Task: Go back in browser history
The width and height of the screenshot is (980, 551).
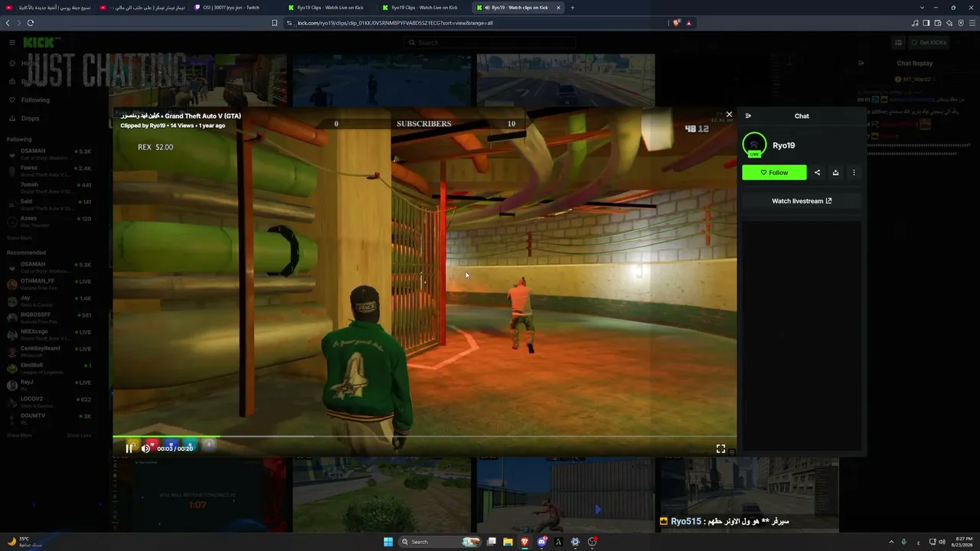Action: [8, 23]
